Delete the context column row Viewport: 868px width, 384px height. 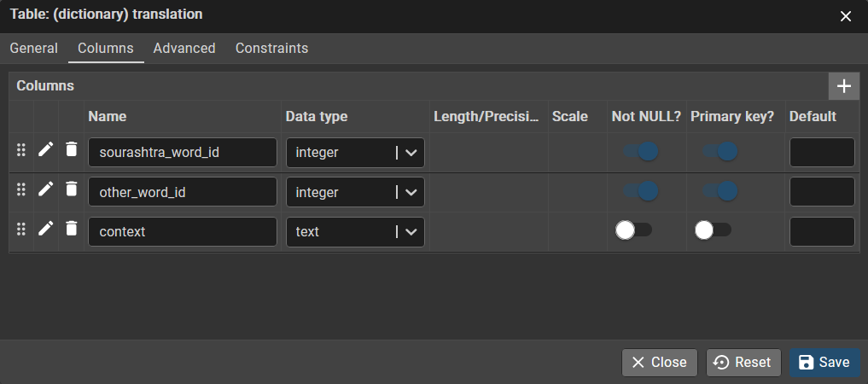[x=72, y=228]
